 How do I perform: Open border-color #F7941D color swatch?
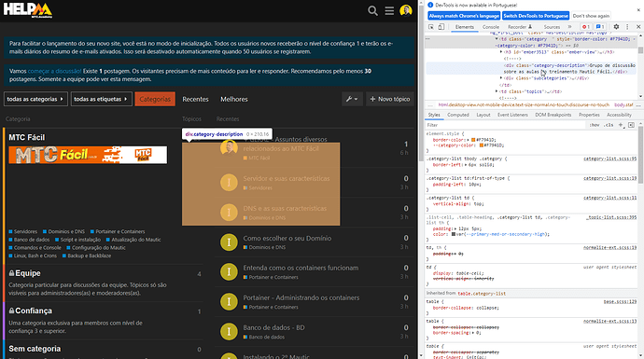[x=473, y=140]
